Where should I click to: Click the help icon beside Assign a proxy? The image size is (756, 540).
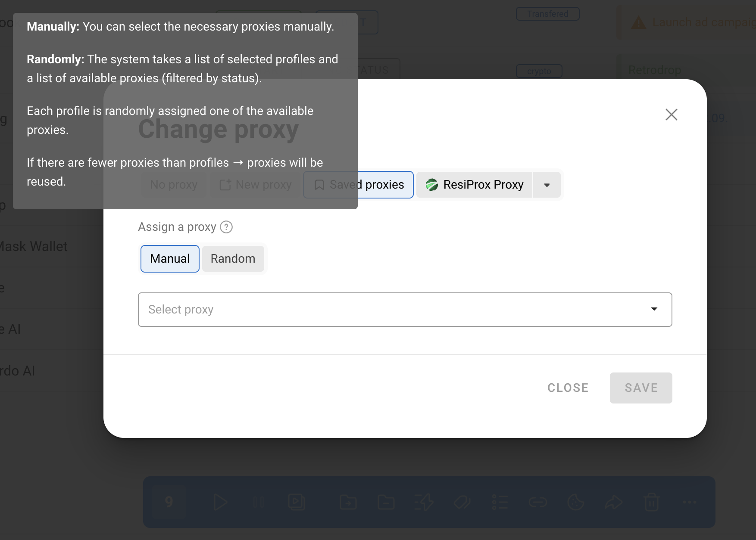(x=226, y=227)
